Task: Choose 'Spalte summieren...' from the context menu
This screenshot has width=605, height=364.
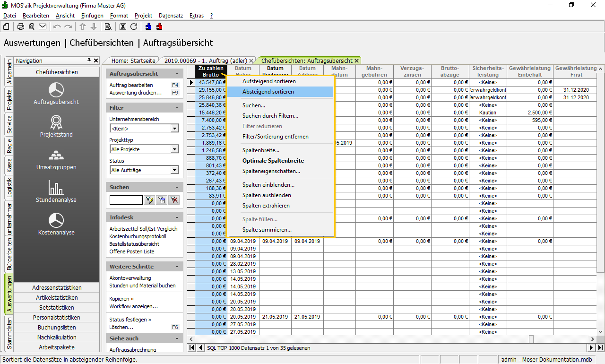Action: pyautogui.click(x=267, y=230)
